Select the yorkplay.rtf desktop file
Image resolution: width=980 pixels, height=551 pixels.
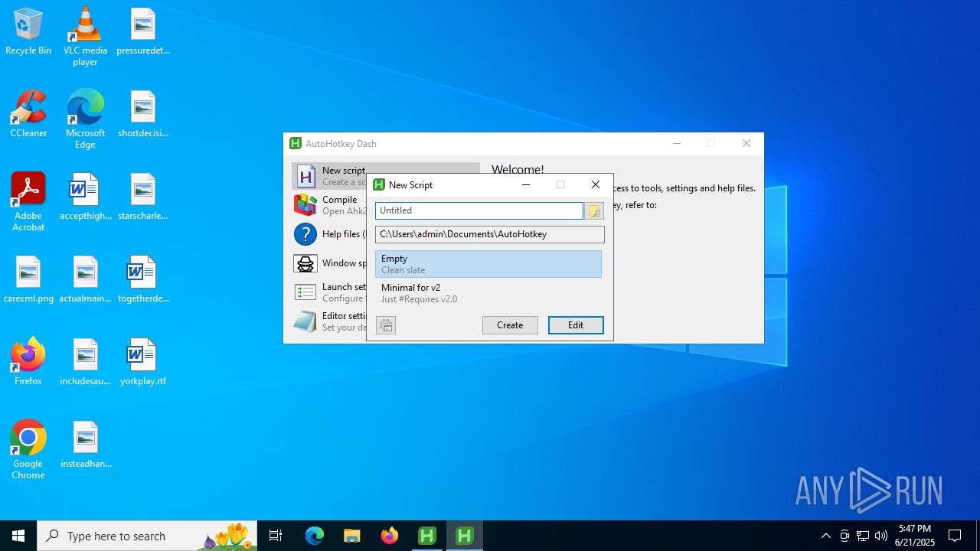(142, 362)
